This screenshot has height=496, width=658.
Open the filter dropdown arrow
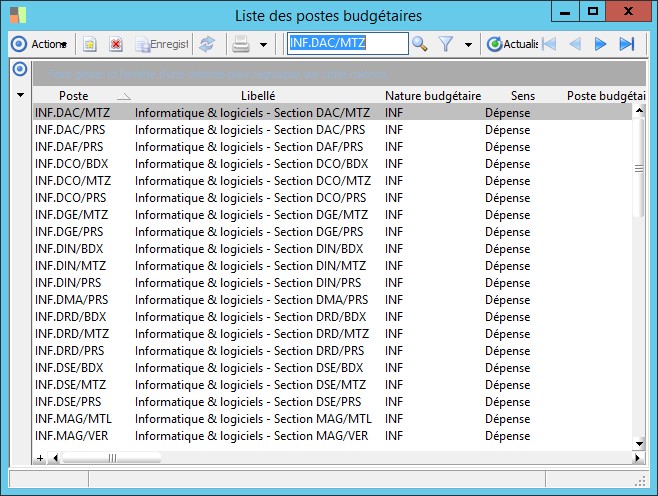pos(468,44)
